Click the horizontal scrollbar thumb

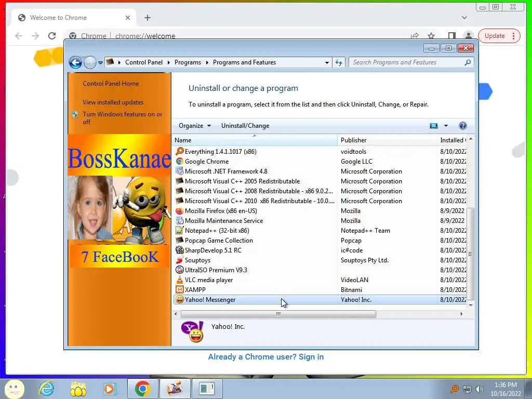click(x=278, y=314)
